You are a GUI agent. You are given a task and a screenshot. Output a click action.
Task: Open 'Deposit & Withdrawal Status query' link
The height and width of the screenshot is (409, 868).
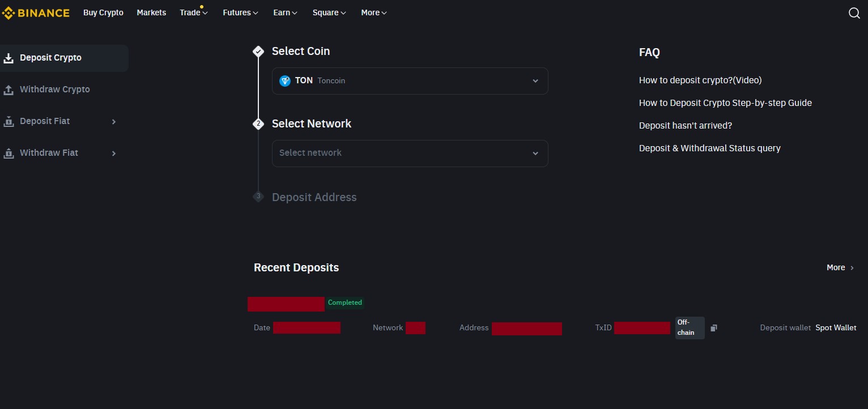tap(710, 148)
